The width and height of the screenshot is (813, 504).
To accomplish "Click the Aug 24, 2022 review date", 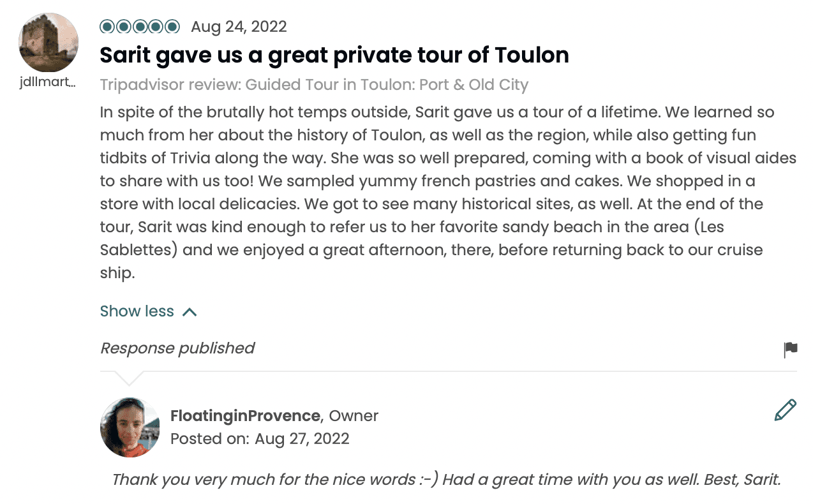I will (239, 27).
